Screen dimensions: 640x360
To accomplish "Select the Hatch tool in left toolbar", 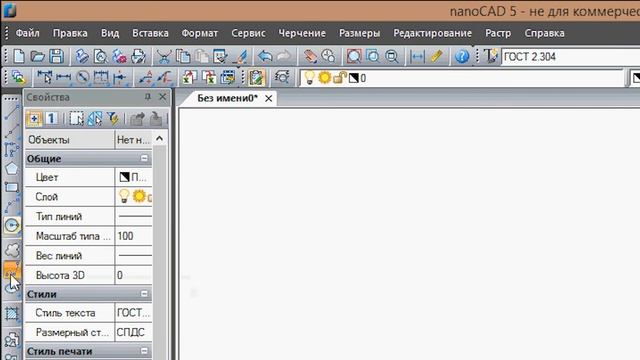I will pyautogui.click(x=11, y=314).
